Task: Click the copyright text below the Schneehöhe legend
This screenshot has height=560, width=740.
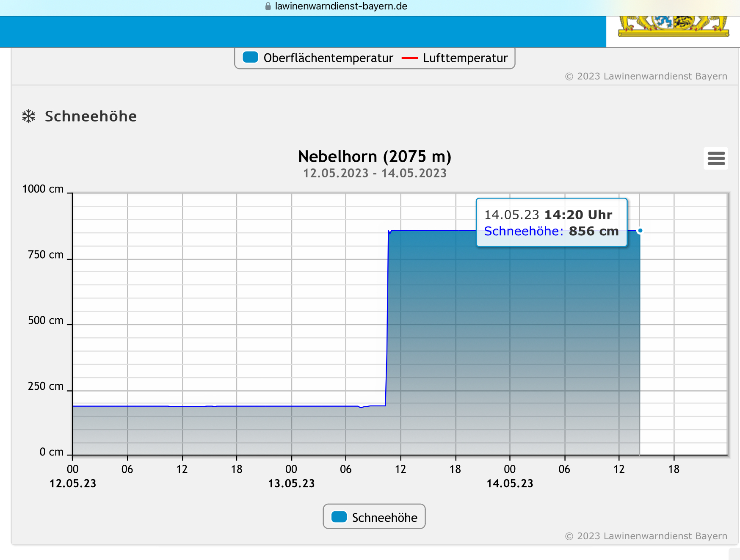Action: coord(646,536)
